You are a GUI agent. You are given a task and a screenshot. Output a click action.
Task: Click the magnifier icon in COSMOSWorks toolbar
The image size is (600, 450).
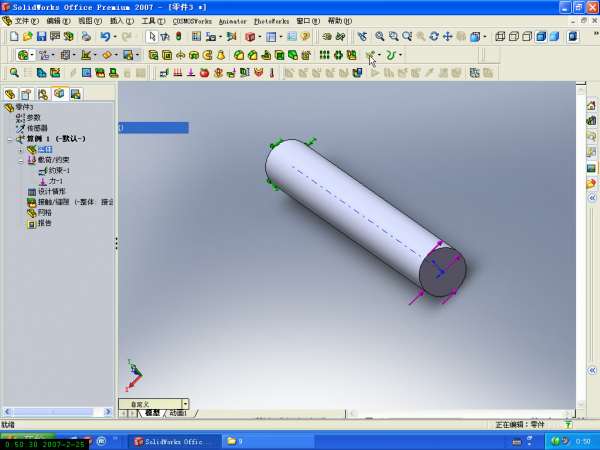[14, 72]
